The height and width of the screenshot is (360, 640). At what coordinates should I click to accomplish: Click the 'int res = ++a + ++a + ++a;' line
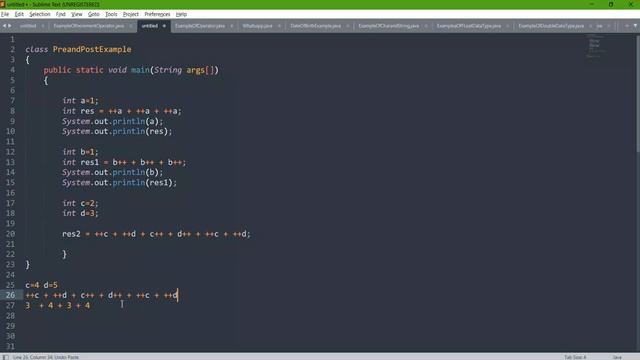click(x=122, y=111)
